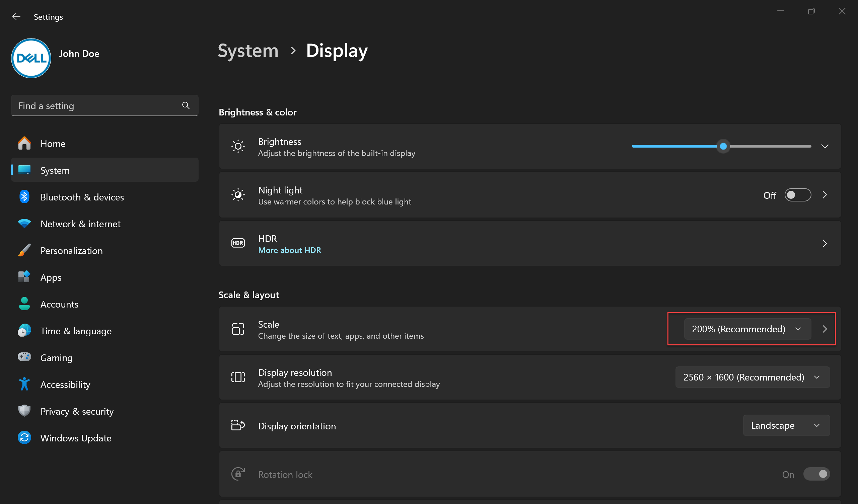
Task: Click the Accounts icon
Action: 24,304
